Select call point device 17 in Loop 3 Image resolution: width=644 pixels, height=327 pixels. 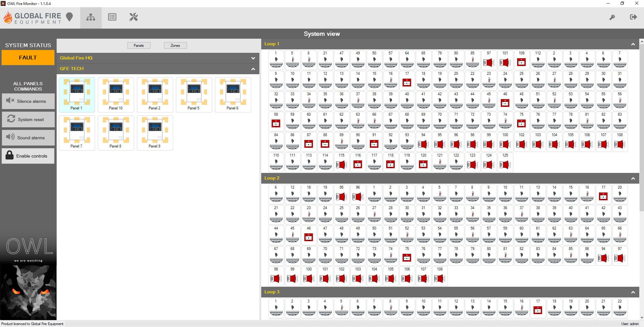point(538,308)
